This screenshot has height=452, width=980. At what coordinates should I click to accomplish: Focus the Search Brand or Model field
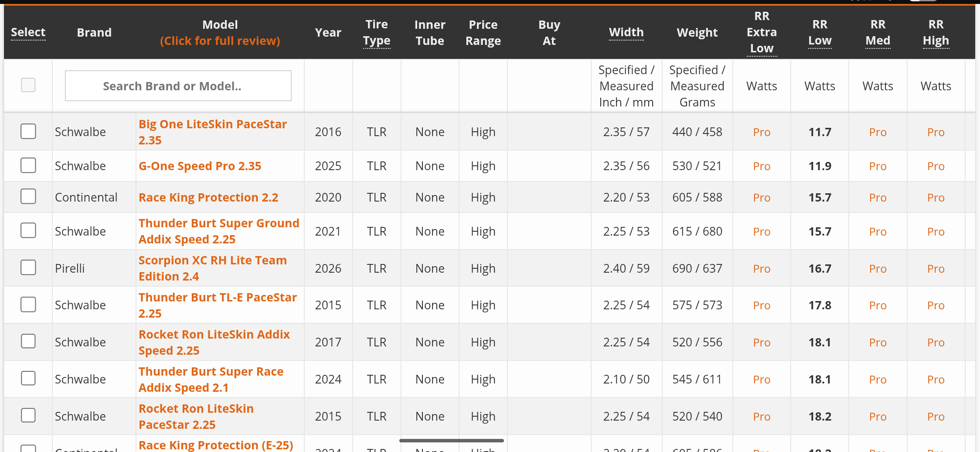[x=178, y=86]
